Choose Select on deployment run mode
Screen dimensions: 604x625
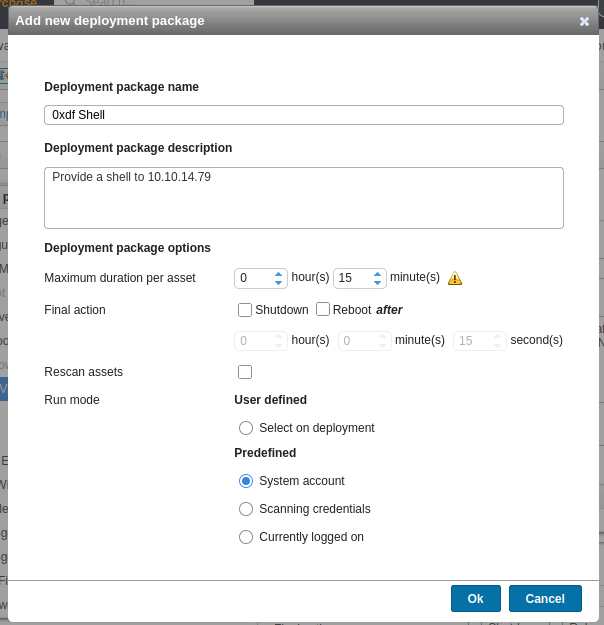[246, 428]
